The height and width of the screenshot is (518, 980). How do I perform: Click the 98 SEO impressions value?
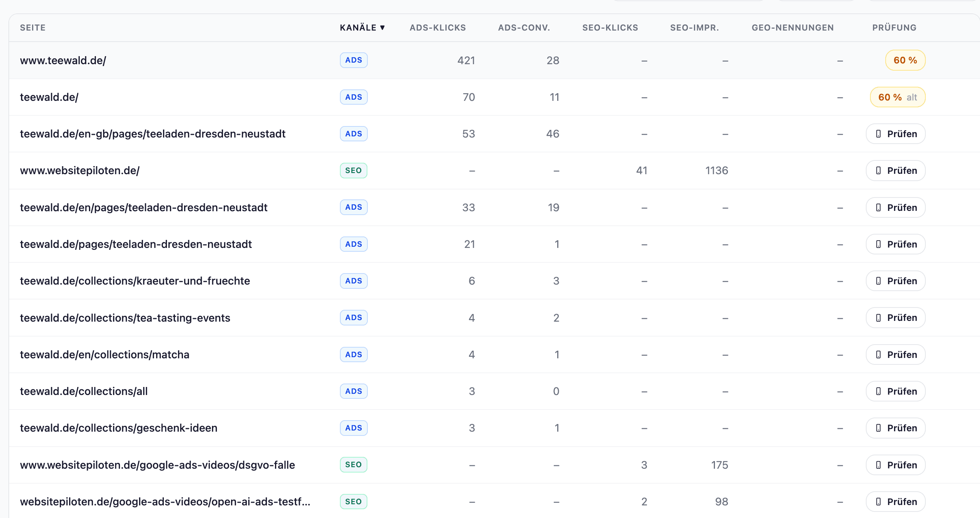(x=721, y=502)
